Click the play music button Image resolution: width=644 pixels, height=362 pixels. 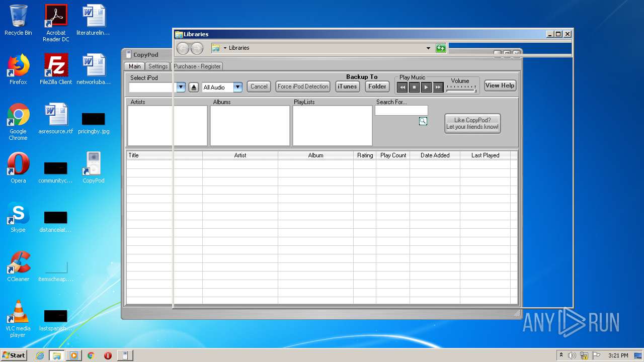coord(426,87)
